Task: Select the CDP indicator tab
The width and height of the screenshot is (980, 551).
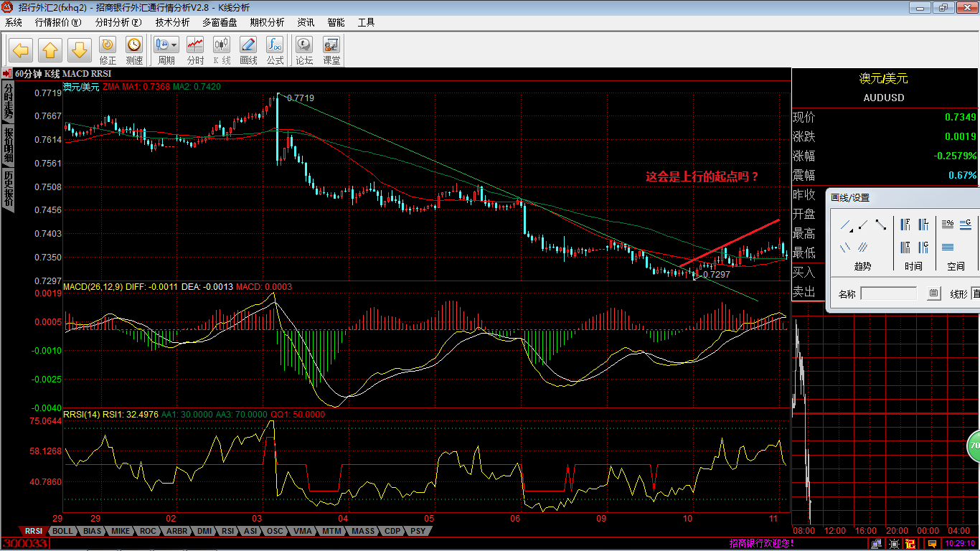Action: pos(392,531)
